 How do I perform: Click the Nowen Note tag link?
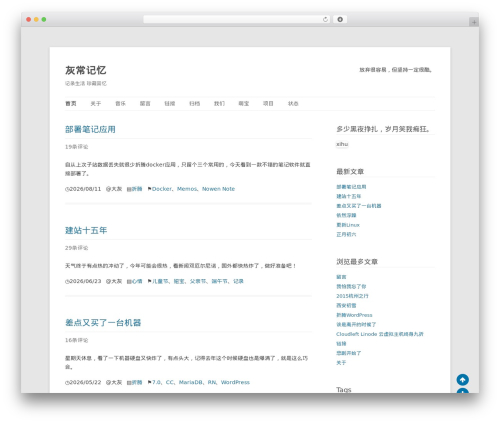click(218, 189)
